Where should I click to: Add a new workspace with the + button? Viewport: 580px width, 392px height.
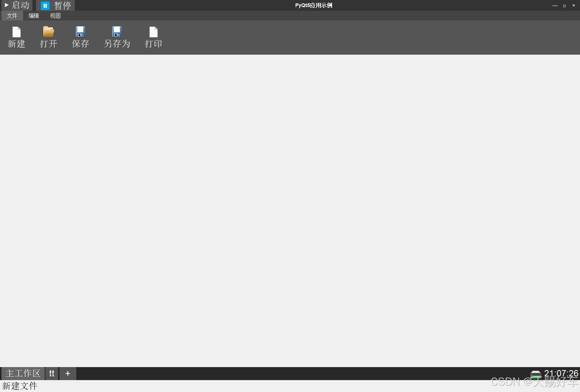pos(68,373)
